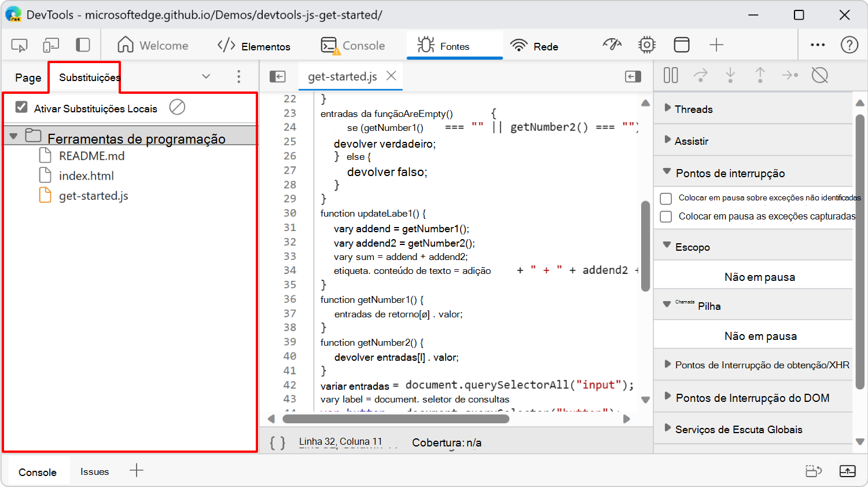868x487 pixels.
Task: Open the Rede tab
Action: point(535,45)
